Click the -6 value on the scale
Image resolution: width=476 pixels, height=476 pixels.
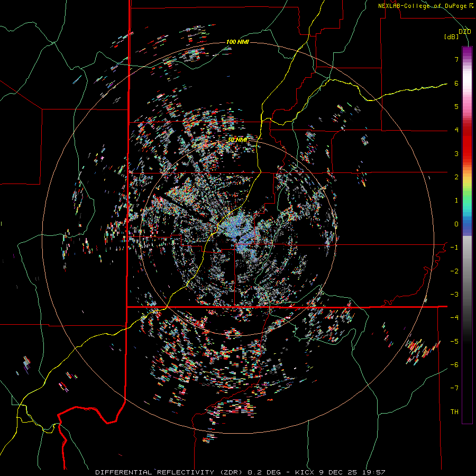pos(454,365)
